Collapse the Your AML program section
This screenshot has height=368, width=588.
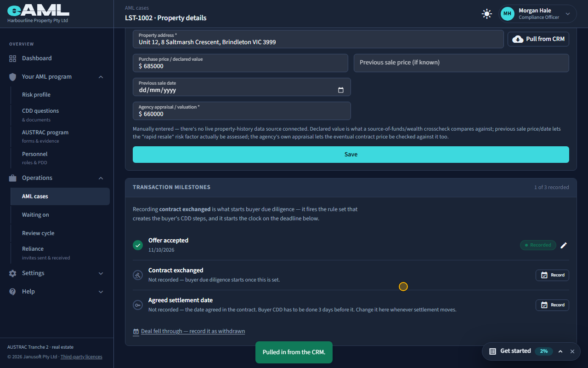(x=101, y=77)
